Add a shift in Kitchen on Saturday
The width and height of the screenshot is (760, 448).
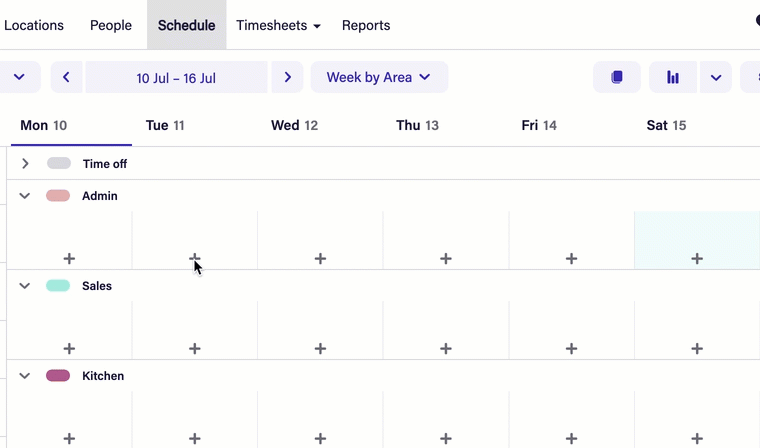[697, 439]
